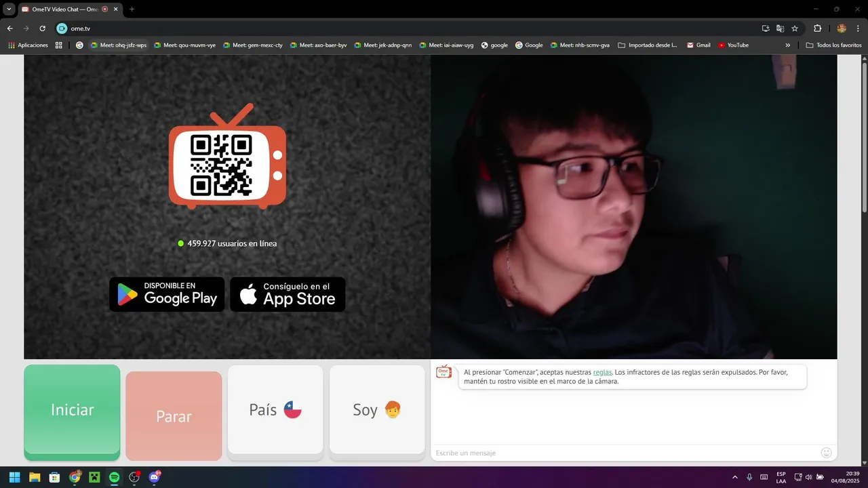Bookmark this page with the star icon
This screenshot has height=488, width=868.
(795, 28)
